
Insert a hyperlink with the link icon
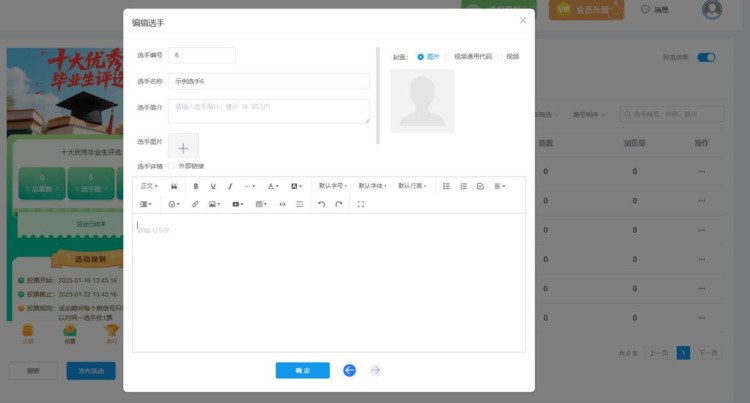pos(195,204)
